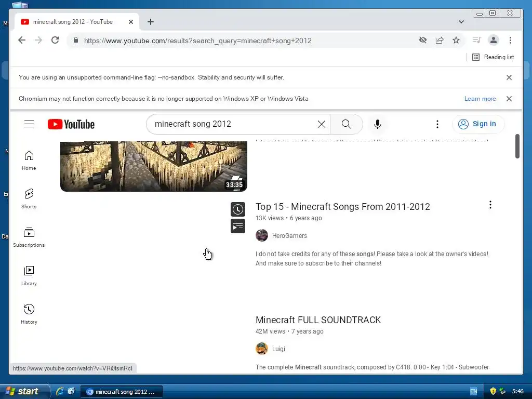Open the security shield tray icon
This screenshot has height=399, width=532.
point(493,391)
